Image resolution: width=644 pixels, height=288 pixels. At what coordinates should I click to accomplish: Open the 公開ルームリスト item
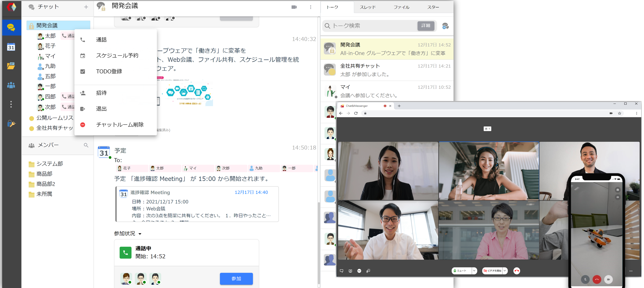(52, 118)
